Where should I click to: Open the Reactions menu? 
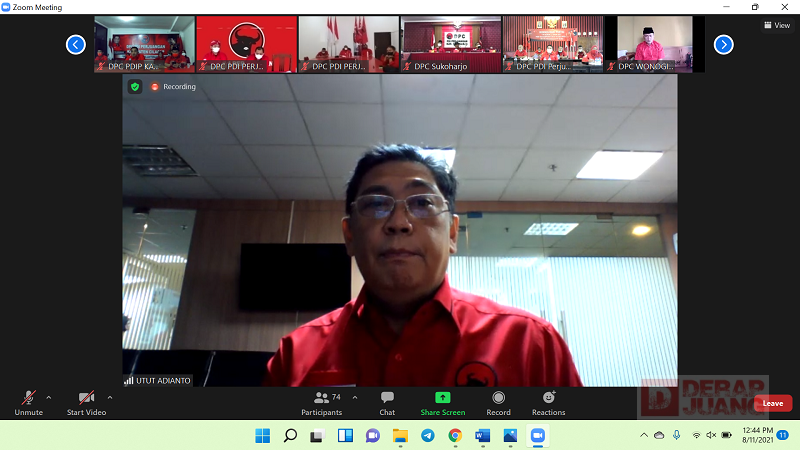coord(548,403)
